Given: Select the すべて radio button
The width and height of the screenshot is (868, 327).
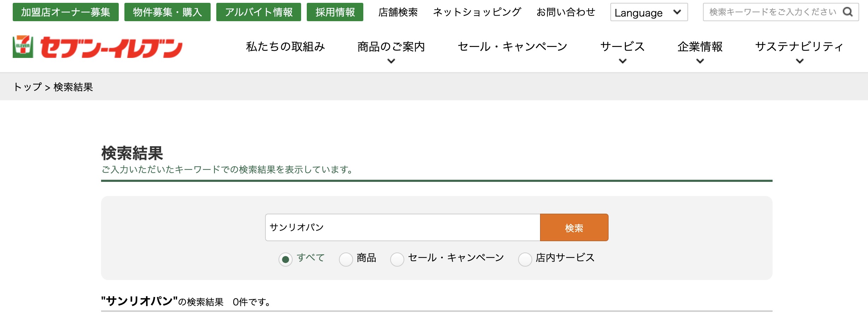Looking at the screenshot, I should click(x=286, y=259).
